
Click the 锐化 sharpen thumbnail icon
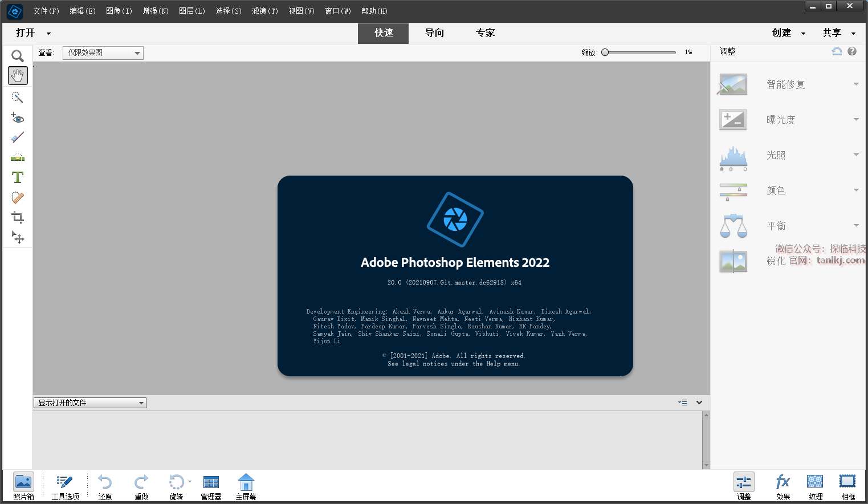click(733, 261)
